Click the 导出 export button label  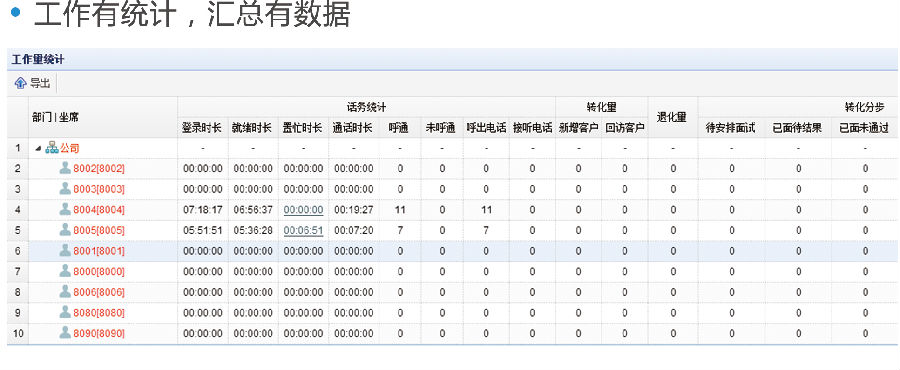[x=40, y=84]
